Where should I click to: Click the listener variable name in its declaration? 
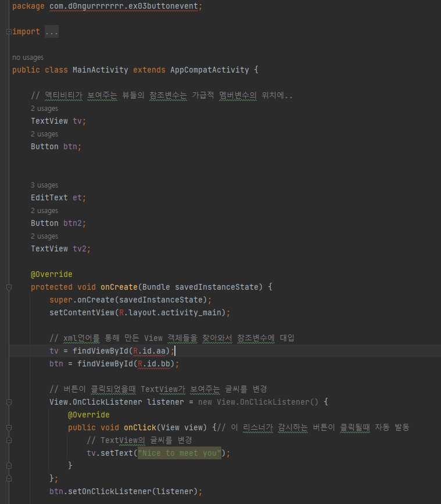coord(166,402)
